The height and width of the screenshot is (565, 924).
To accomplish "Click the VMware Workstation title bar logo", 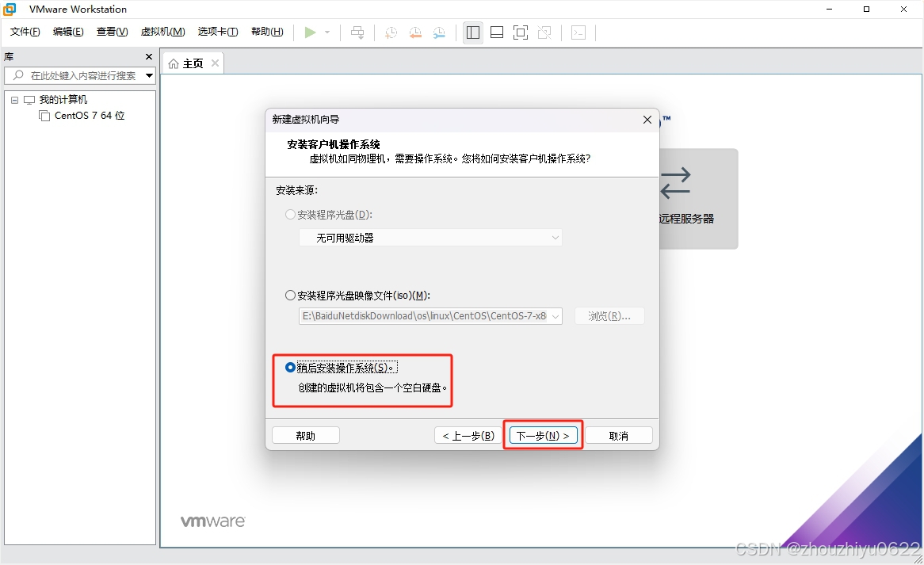I will pyautogui.click(x=10, y=9).
